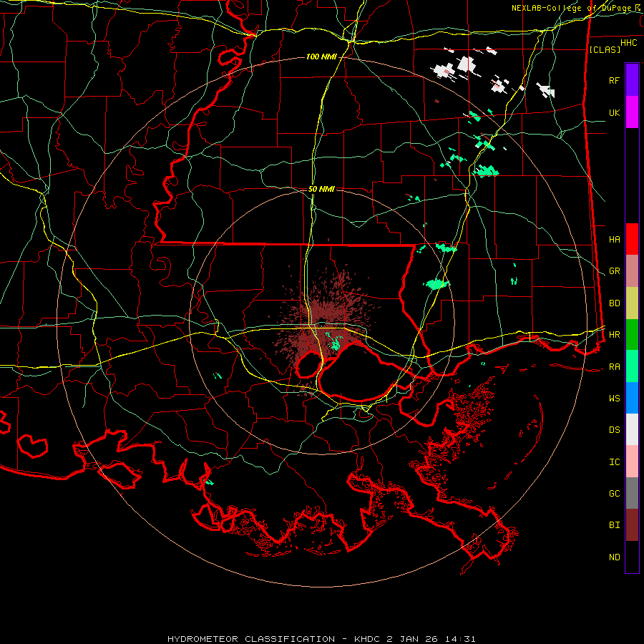644x644 pixels.
Task: Click the 100 NMI range ring label
Action: [x=321, y=57]
